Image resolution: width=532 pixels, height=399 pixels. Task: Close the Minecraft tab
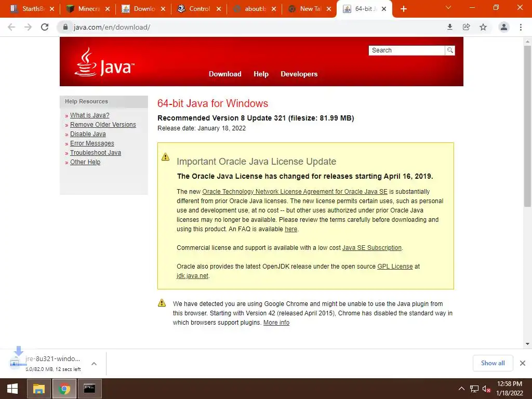(x=108, y=9)
